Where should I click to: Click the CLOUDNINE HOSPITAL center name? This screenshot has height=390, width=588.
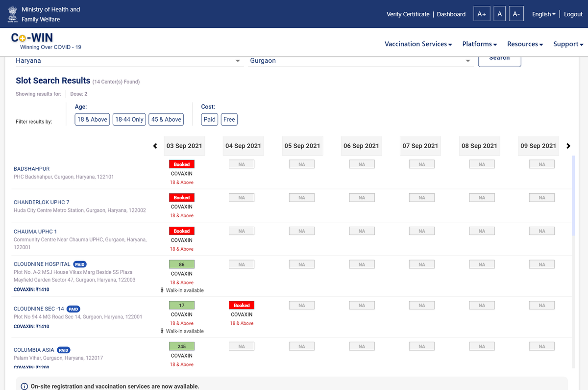[x=42, y=264]
